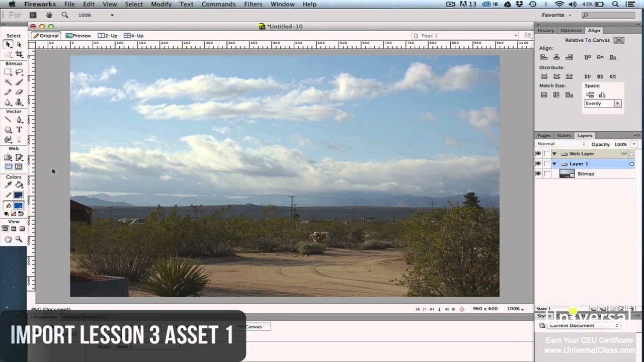Select the Blur tool
The image size is (644, 362).
[8, 102]
